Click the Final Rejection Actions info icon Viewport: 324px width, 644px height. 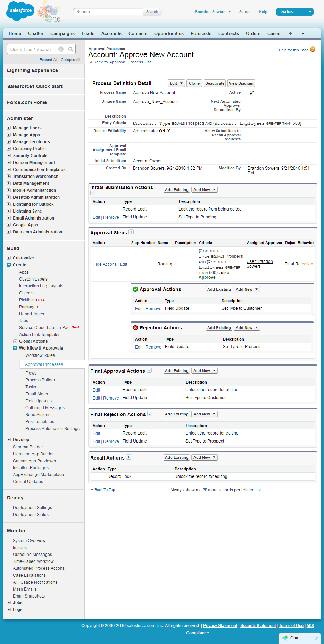pos(150,414)
